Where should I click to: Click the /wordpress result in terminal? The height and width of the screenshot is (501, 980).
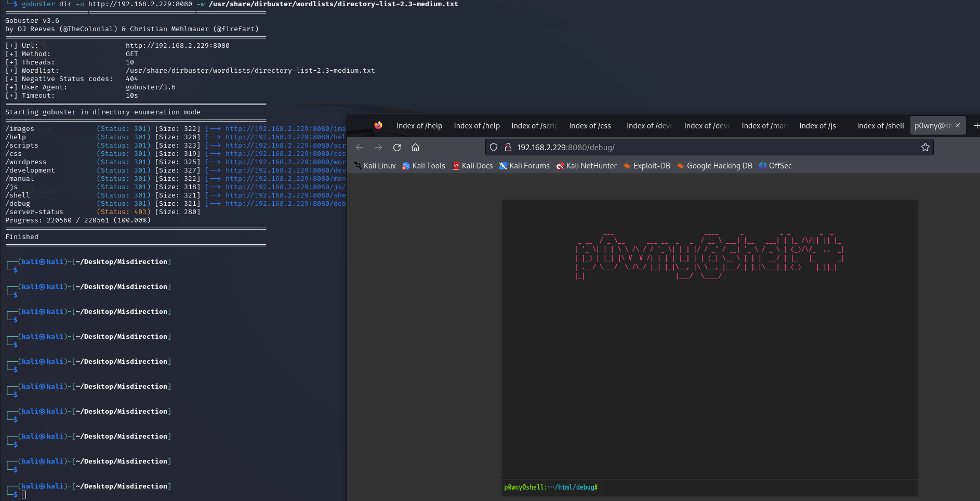[26, 162]
